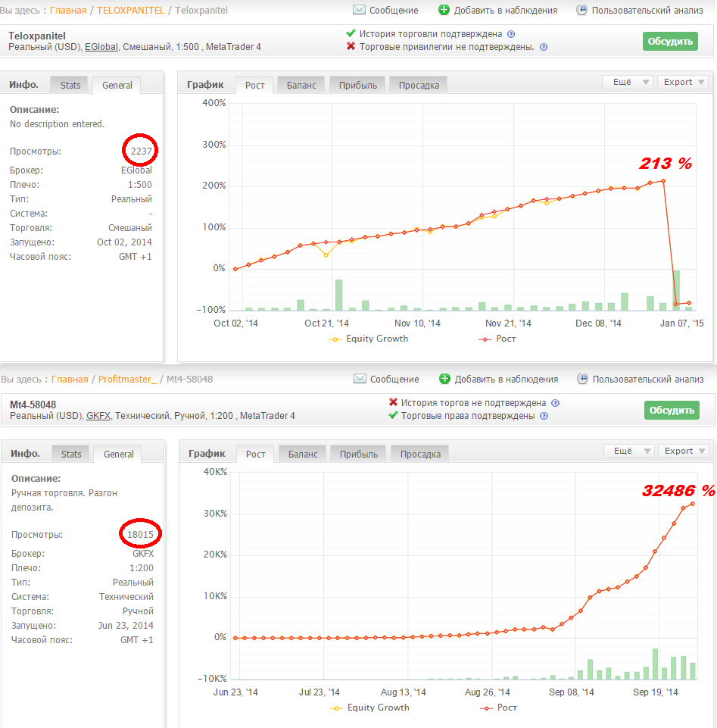
Task: Click 'Обсудить' button for Teloxpanitel
Action: (670, 42)
